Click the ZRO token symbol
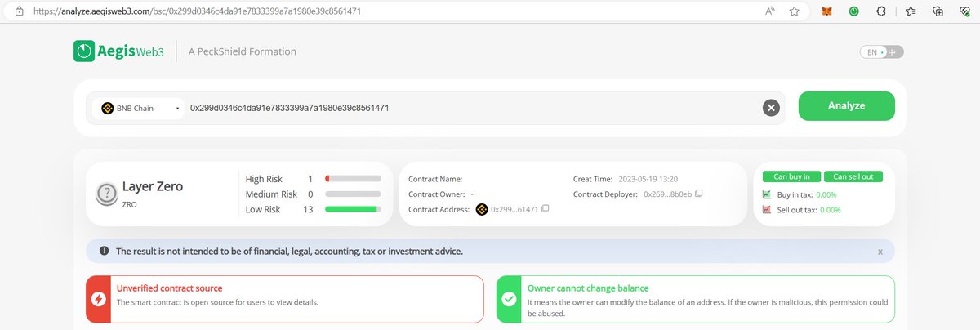 pos(131,204)
